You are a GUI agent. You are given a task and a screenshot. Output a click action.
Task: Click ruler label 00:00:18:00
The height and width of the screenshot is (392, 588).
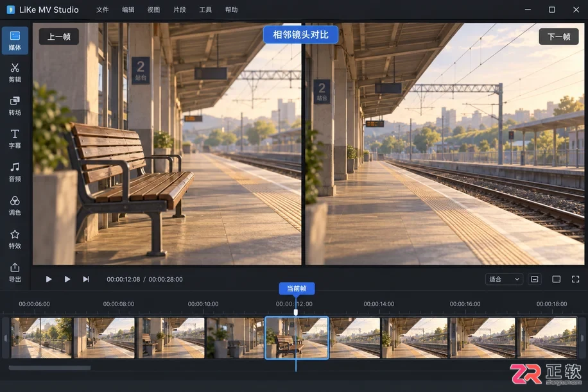551,304
